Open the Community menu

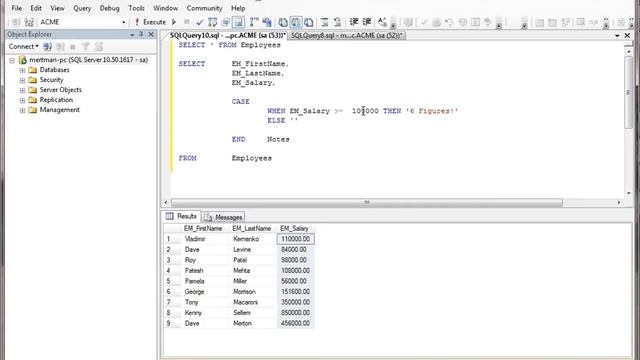click(x=204, y=8)
